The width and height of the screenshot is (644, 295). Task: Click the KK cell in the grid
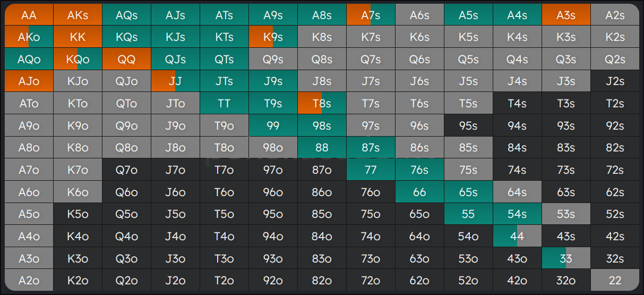tap(78, 37)
